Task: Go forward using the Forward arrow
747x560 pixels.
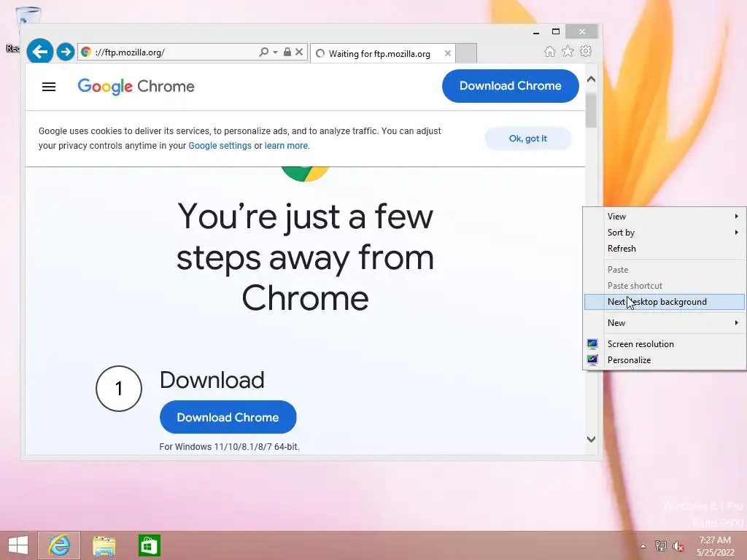Action: coord(66,52)
